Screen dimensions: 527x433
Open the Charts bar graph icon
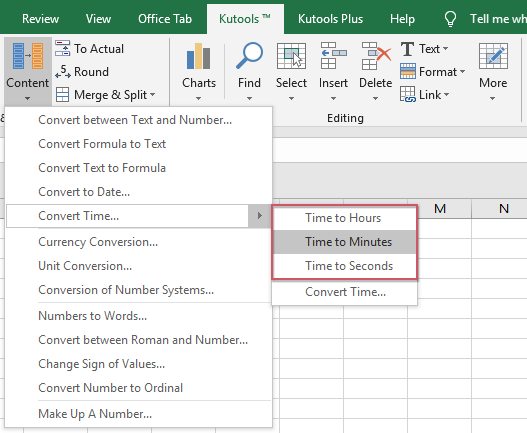pos(199,56)
